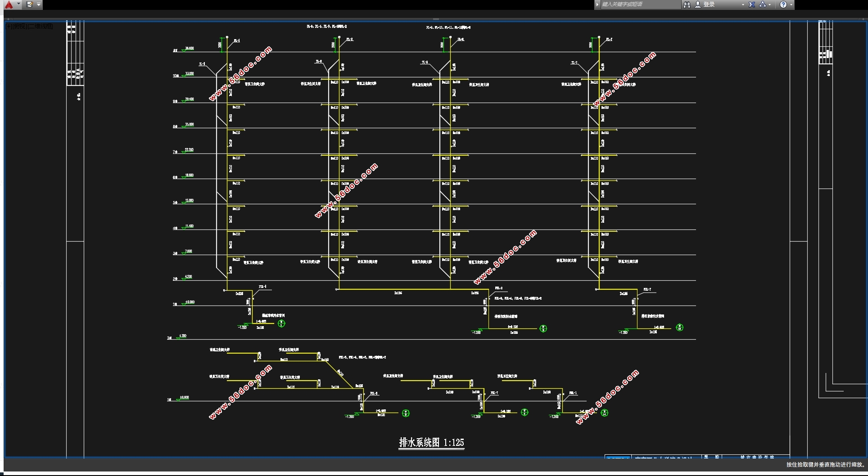Open Autodesk Exchange via the X icon
Viewport: 868px width, 476px height.
coord(752,4)
